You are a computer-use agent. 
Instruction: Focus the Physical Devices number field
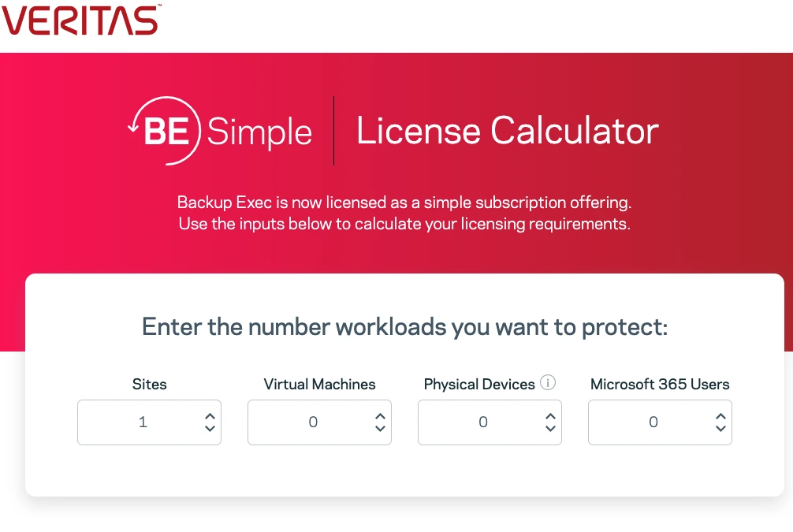click(490, 422)
